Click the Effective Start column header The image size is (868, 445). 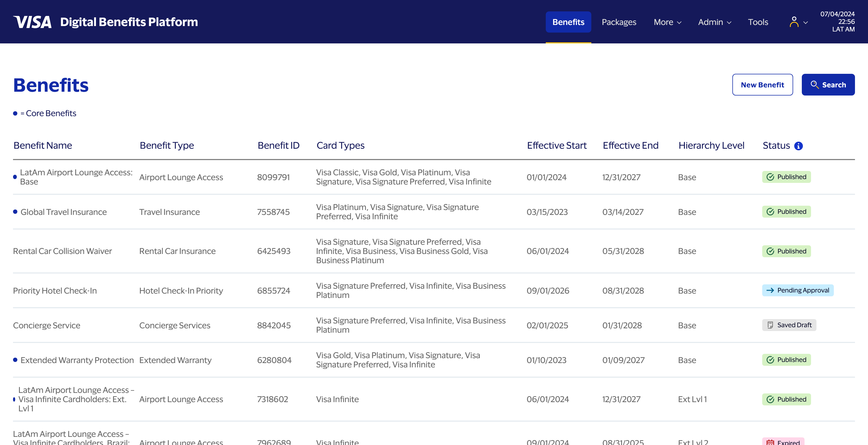[557, 145]
